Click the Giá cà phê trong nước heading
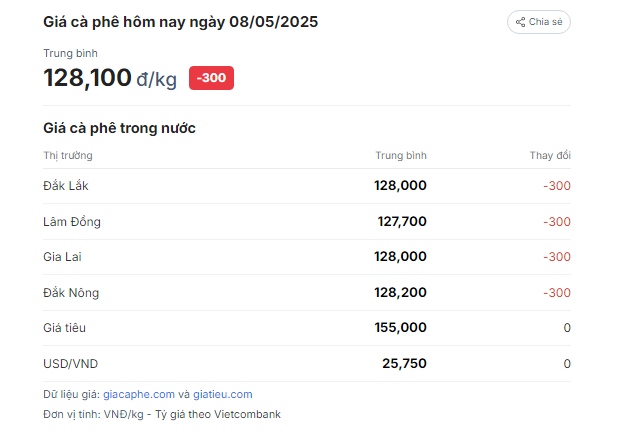Image resolution: width=632 pixels, height=438 pixels. (119, 128)
